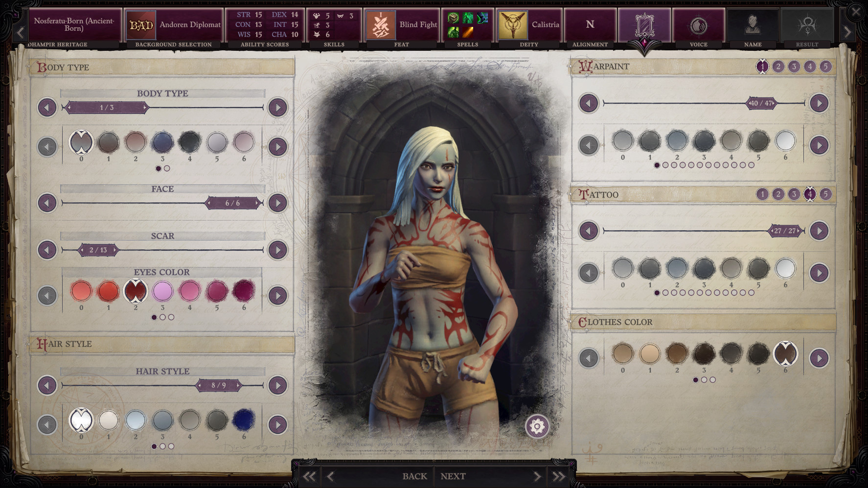The width and height of the screenshot is (868, 488).
Task: Advance Body Type with the right arrow
Action: tap(278, 108)
